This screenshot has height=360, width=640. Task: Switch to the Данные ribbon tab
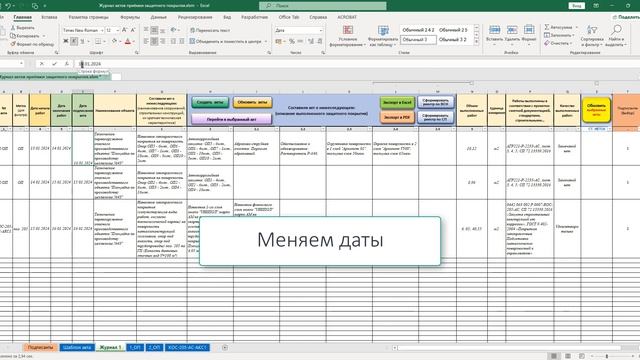[158, 17]
